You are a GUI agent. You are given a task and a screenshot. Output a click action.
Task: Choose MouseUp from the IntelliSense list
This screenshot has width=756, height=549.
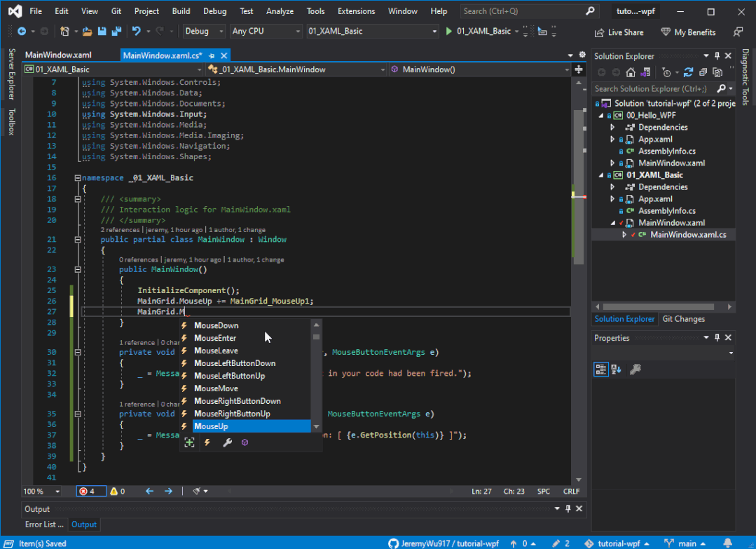click(x=245, y=426)
